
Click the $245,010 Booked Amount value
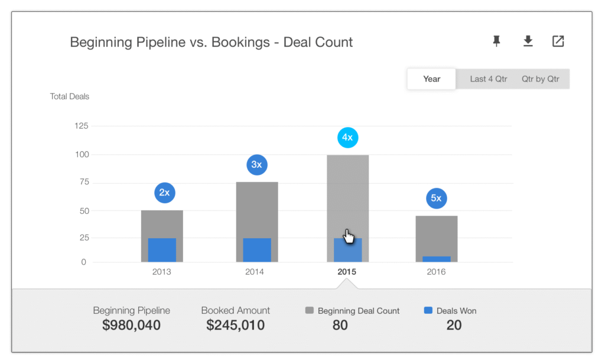tap(235, 325)
